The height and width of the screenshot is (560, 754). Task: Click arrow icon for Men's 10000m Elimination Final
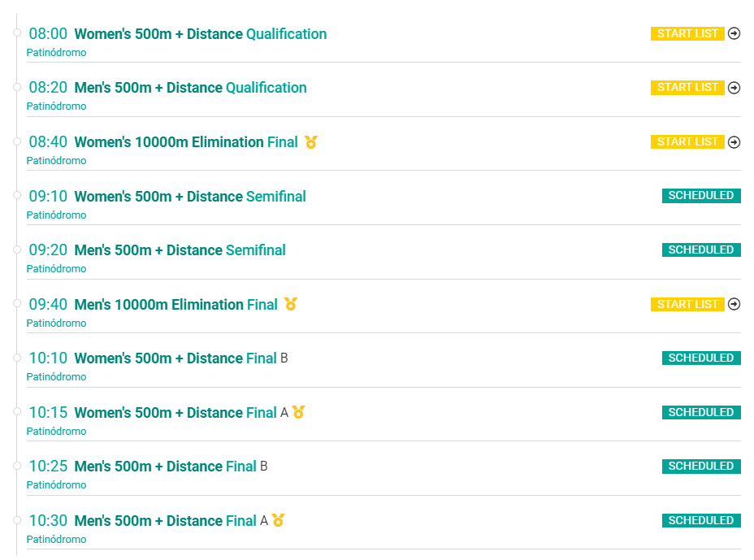click(734, 304)
